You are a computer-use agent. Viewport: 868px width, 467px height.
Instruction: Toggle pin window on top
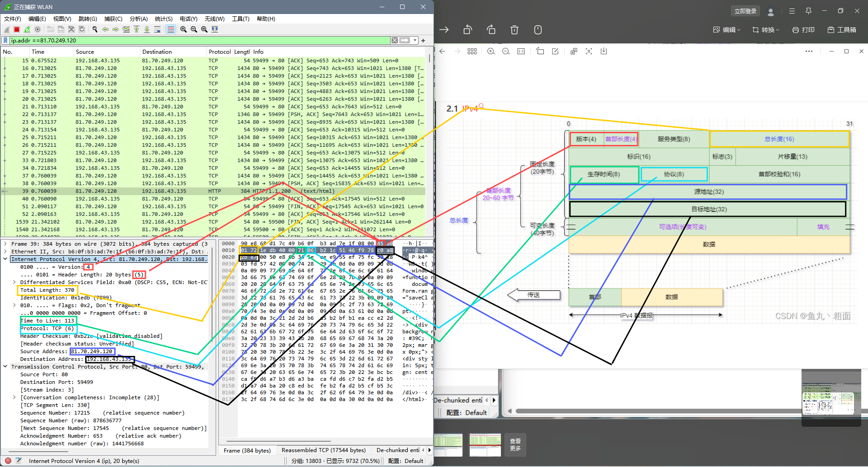[808, 11]
